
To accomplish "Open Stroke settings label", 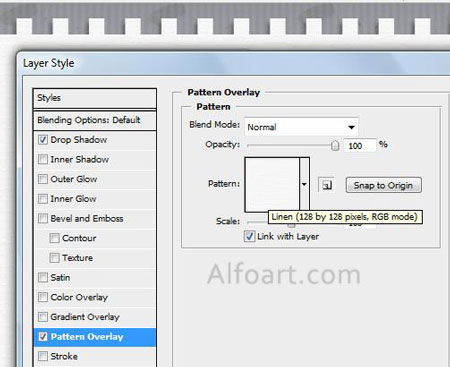I will [64, 356].
